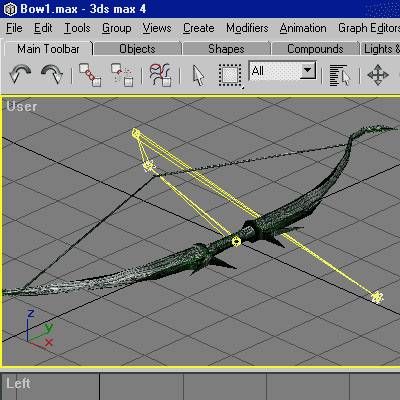400x400 pixels.
Task: Activate the Select and Move tool
Action: pyautogui.click(x=378, y=75)
